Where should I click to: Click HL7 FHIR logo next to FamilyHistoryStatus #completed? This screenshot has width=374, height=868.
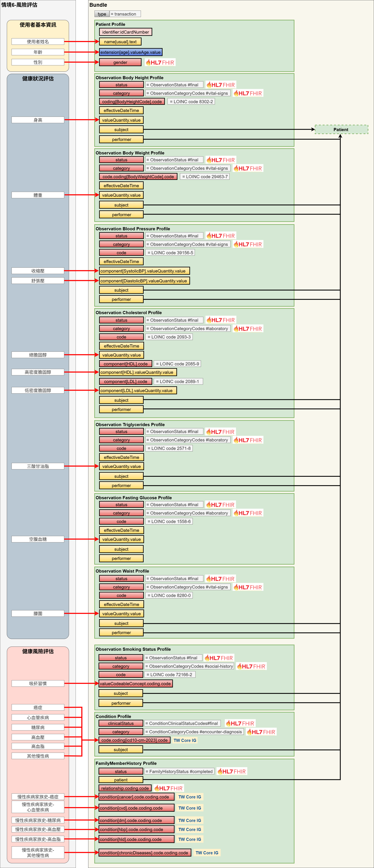(232, 771)
